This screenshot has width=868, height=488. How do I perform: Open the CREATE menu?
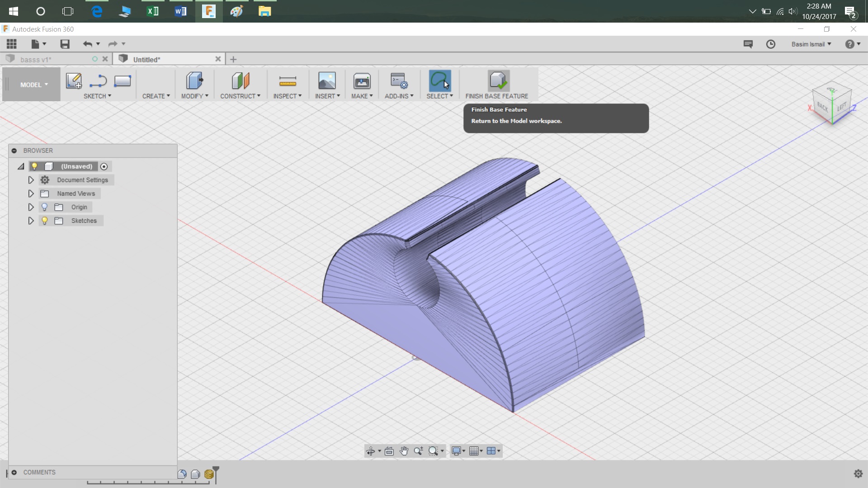156,96
